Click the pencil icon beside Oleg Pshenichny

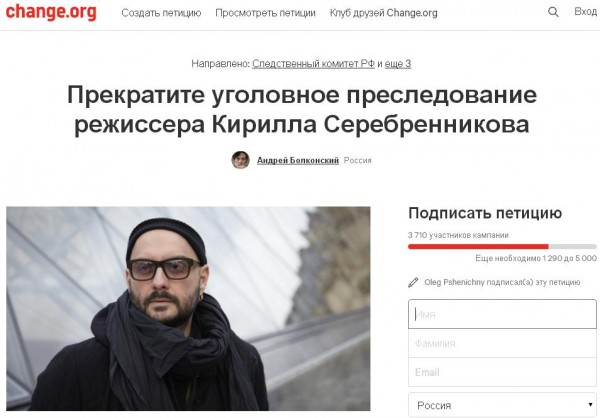[x=413, y=282]
